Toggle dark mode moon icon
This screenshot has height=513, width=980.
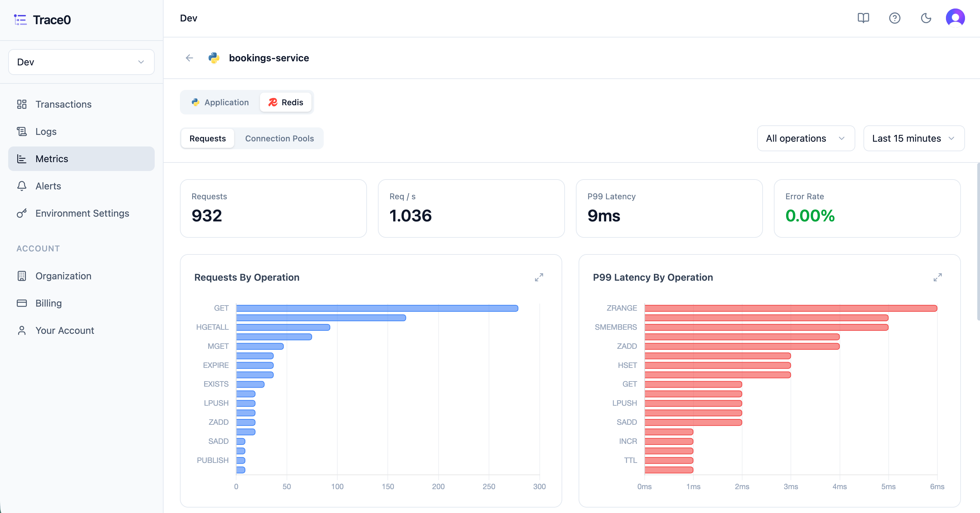tap(926, 18)
